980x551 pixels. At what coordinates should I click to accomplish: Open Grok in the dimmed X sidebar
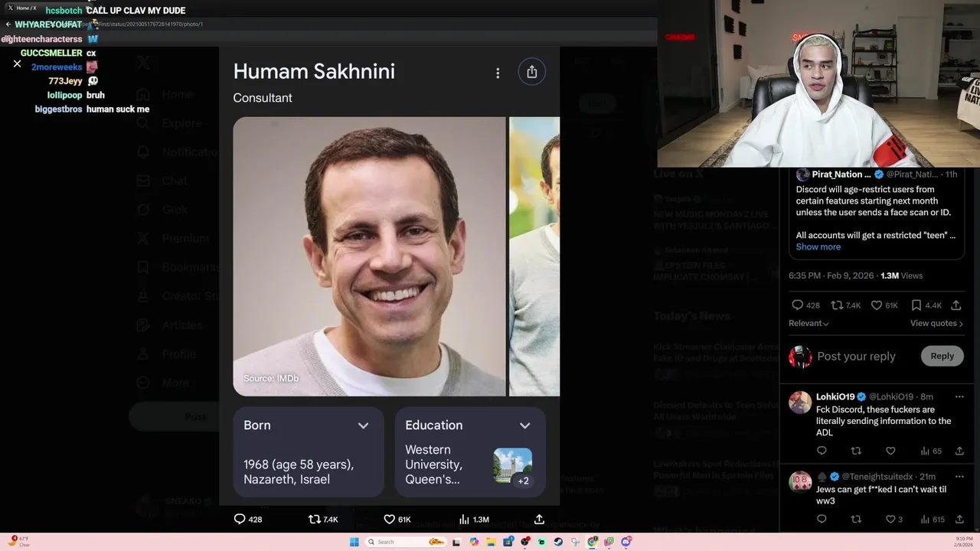pos(162,210)
